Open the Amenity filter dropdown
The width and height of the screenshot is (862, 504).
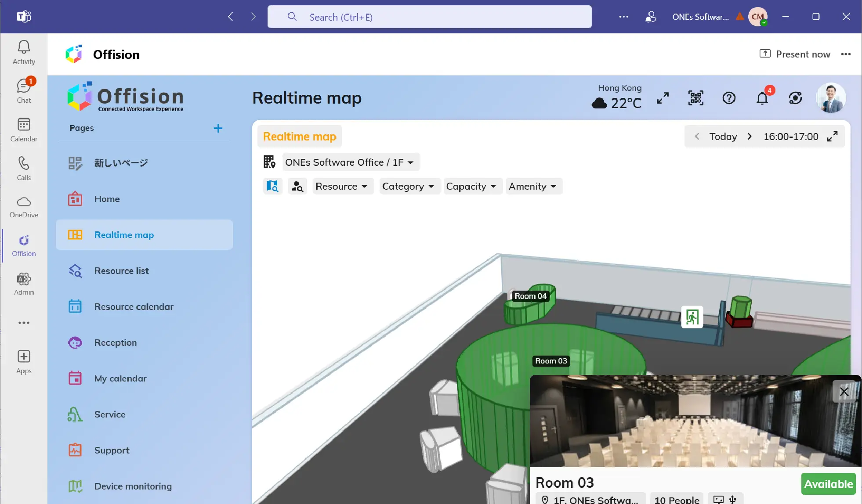pos(533,186)
